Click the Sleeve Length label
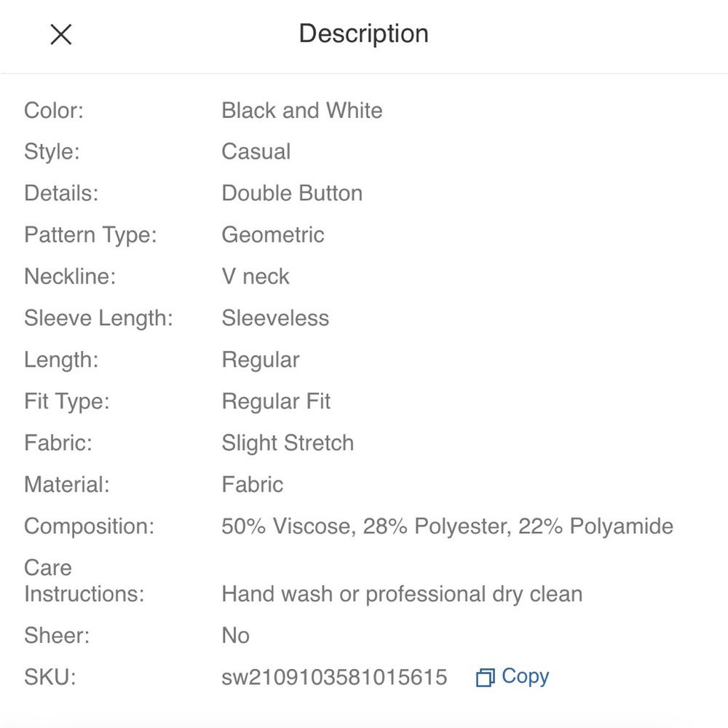The image size is (728, 728). [x=98, y=318]
